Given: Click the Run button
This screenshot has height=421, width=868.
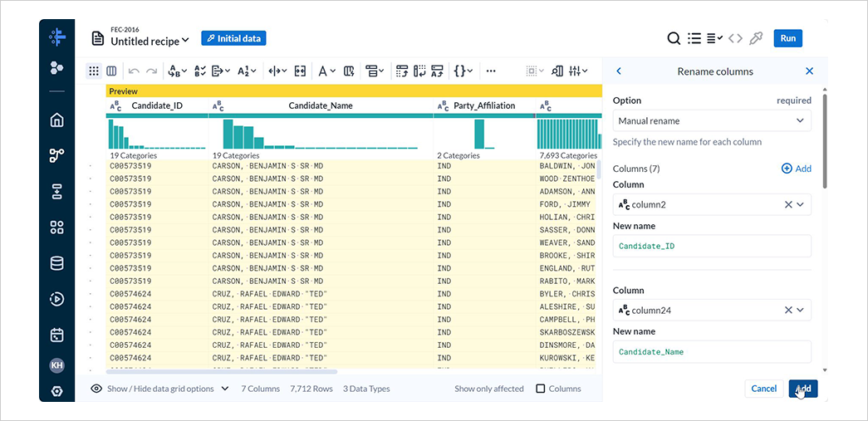Looking at the screenshot, I should tap(787, 38).
